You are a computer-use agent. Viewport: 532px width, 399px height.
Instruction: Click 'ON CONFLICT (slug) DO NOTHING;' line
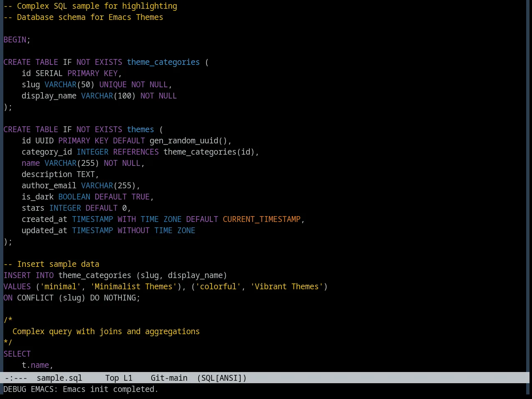72,298
